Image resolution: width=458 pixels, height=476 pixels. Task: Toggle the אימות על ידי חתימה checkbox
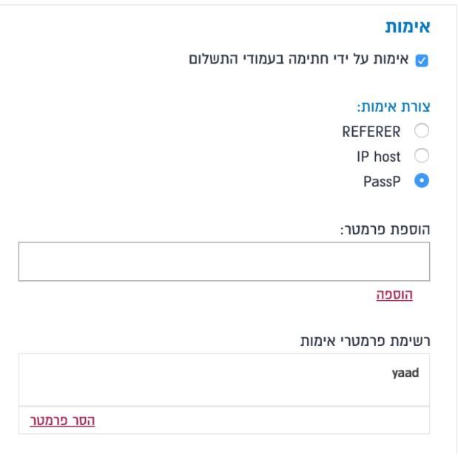coord(422,60)
